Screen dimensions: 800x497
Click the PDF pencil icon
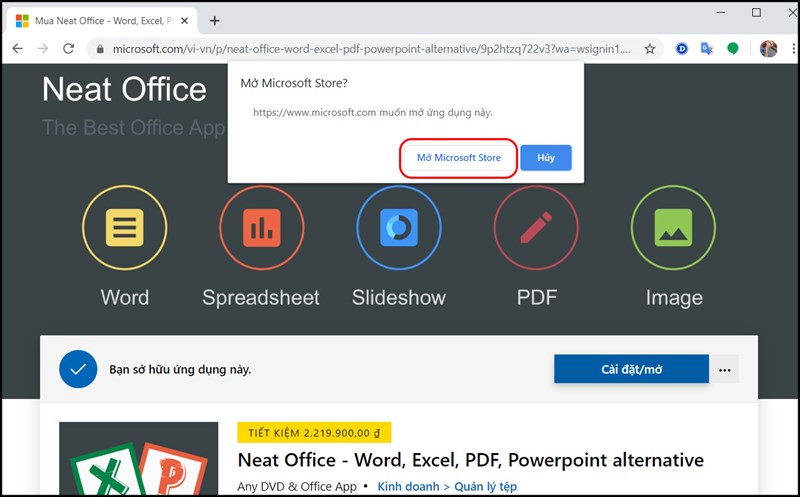(x=535, y=229)
